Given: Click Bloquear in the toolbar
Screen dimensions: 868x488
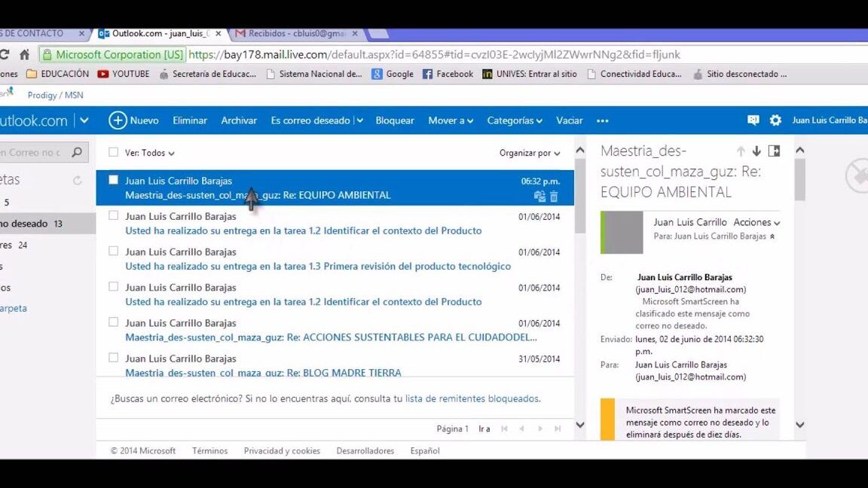Looking at the screenshot, I should (x=395, y=120).
